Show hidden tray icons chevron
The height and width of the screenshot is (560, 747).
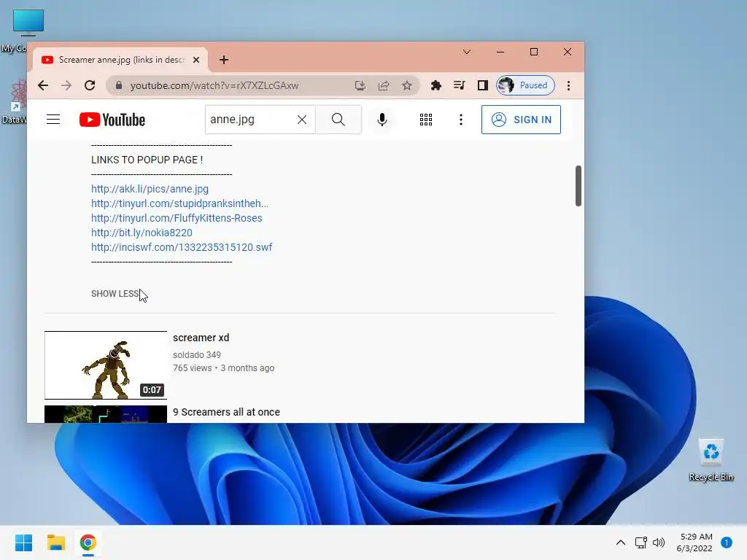tap(621, 542)
